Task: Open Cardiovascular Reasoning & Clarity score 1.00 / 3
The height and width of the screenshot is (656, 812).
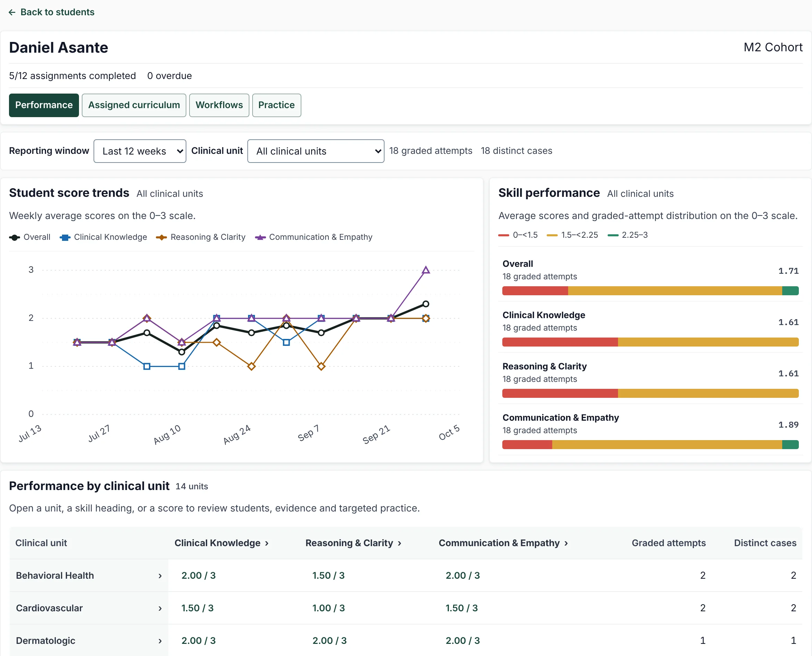Action: pyautogui.click(x=328, y=608)
